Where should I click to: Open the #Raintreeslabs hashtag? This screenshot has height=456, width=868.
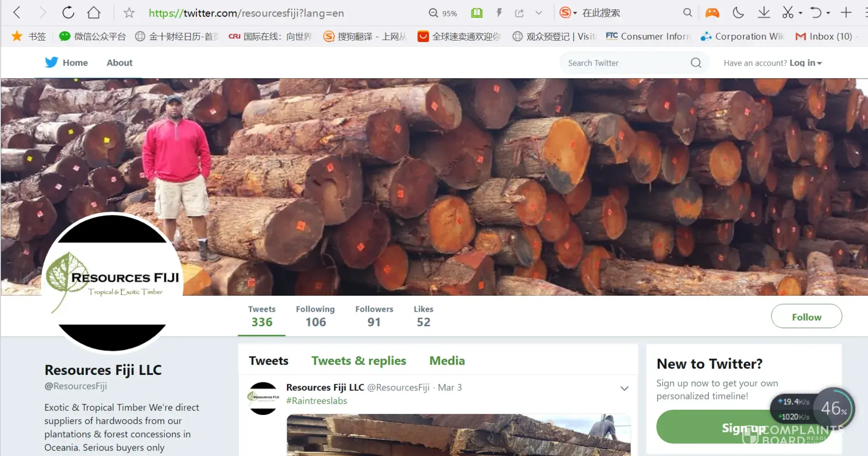coord(316,401)
